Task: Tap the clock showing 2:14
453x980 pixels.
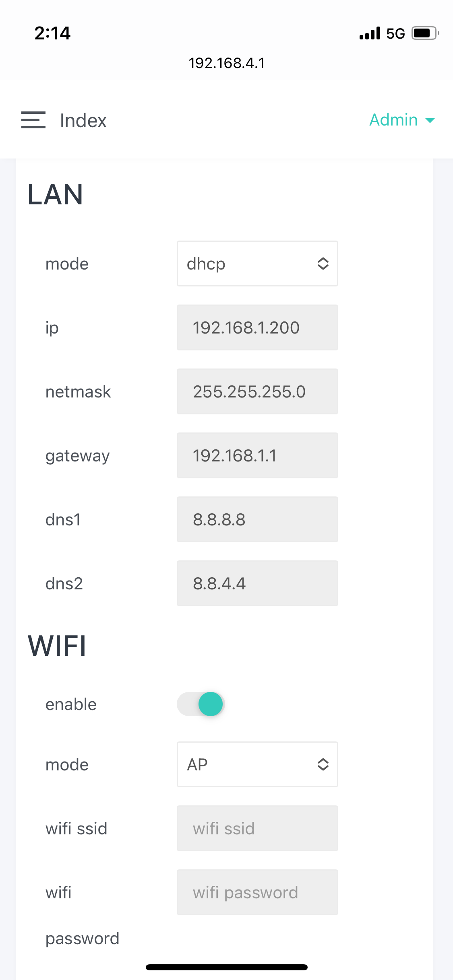Action: point(52,33)
